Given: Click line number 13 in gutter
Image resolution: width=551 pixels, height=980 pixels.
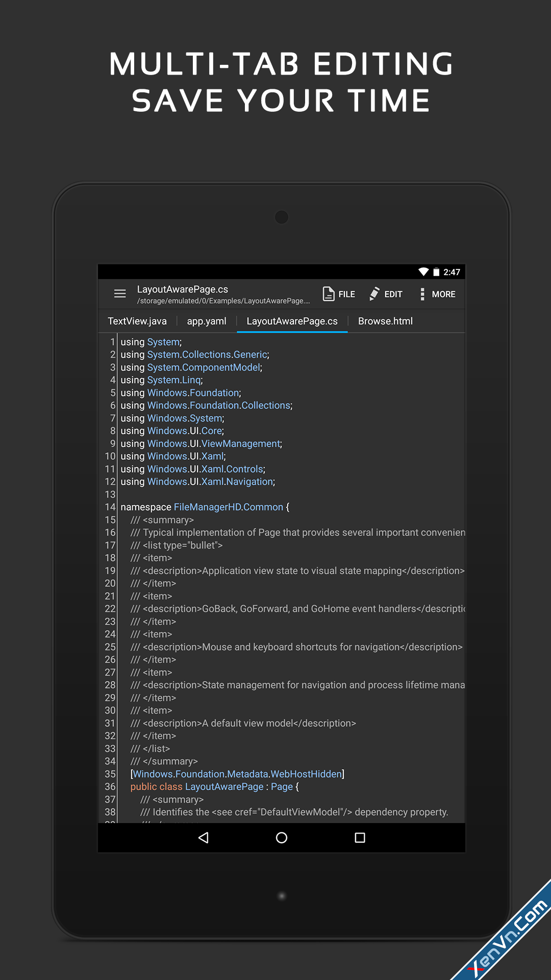Looking at the screenshot, I should pos(110,495).
